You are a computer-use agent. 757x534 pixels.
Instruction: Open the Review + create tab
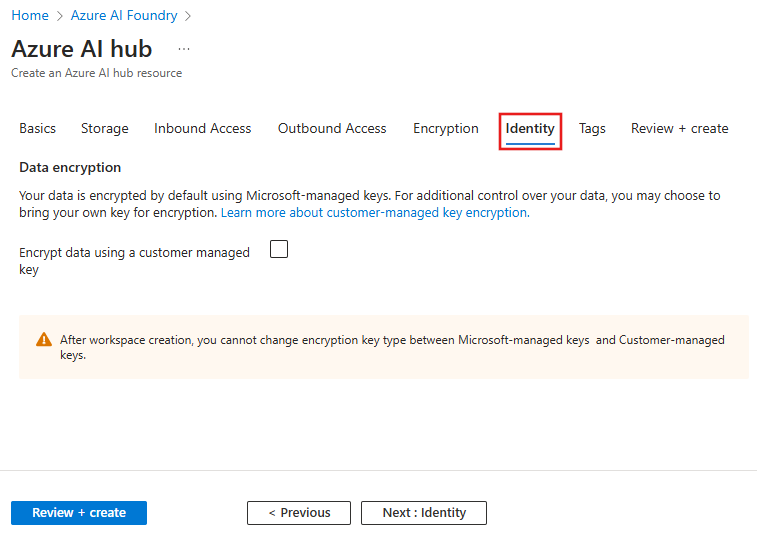[680, 128]
